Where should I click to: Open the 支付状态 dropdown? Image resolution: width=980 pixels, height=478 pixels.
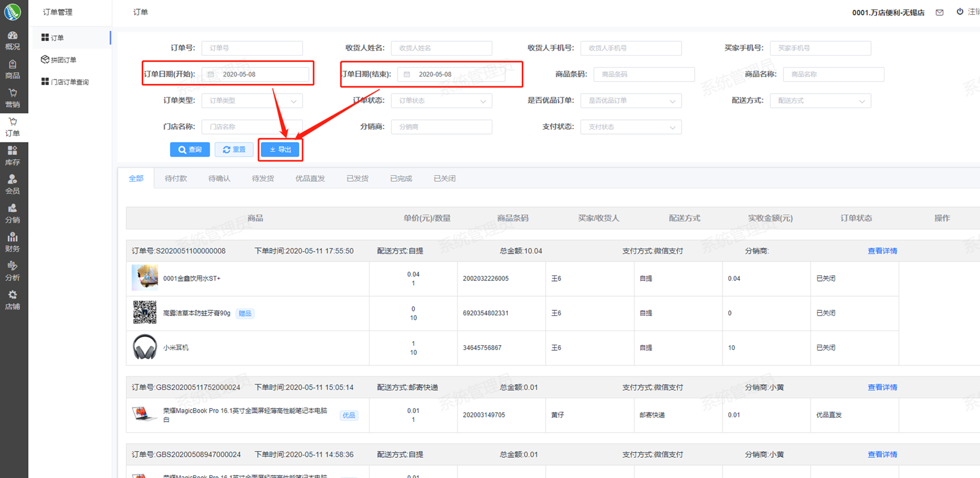[x=631, y=127]
